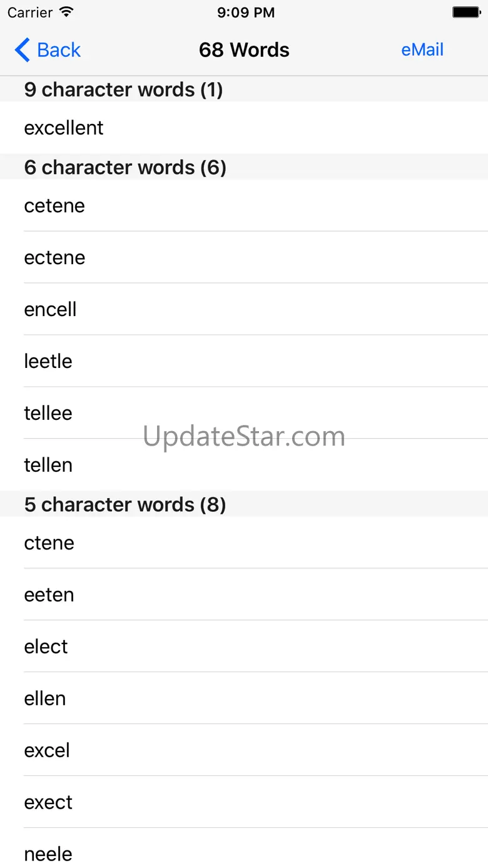Select the word exect
This screenshot has width=488, height=868.
(48, 803)
